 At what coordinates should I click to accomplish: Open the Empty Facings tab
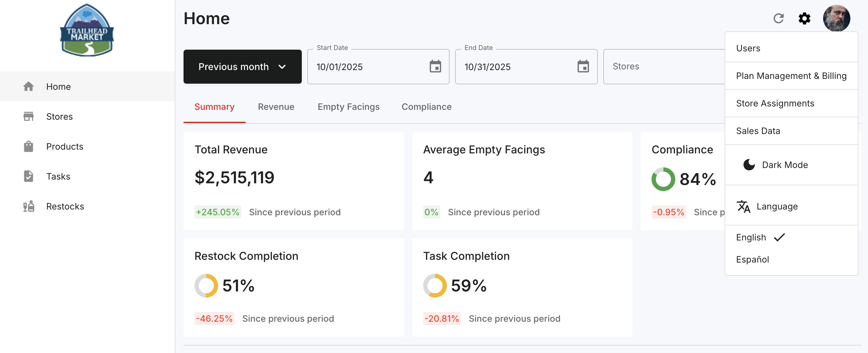click(x=348, y=107)
